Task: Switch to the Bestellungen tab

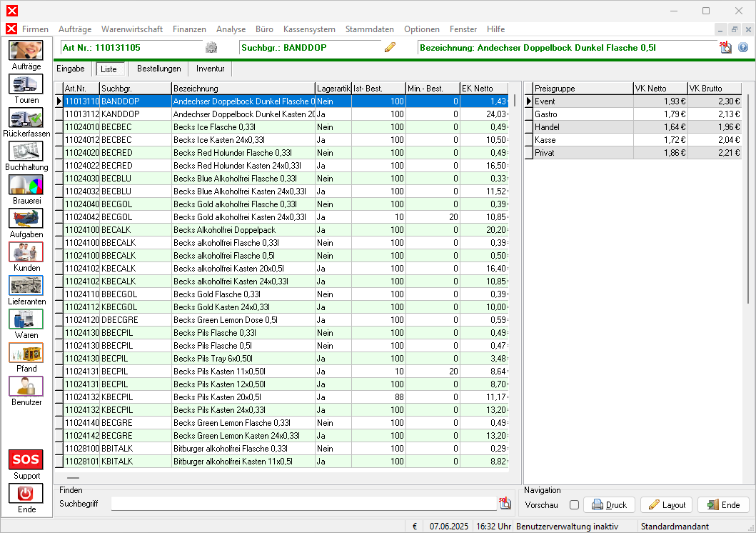Action: (x=158, y=69)
